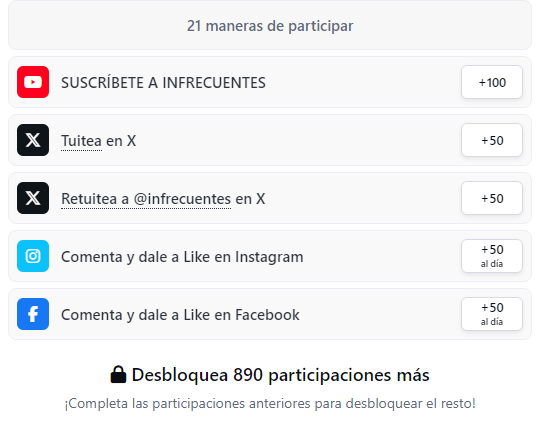
Task: Click the Completa las participaciones anteriores text
Action: pos(270,403)
